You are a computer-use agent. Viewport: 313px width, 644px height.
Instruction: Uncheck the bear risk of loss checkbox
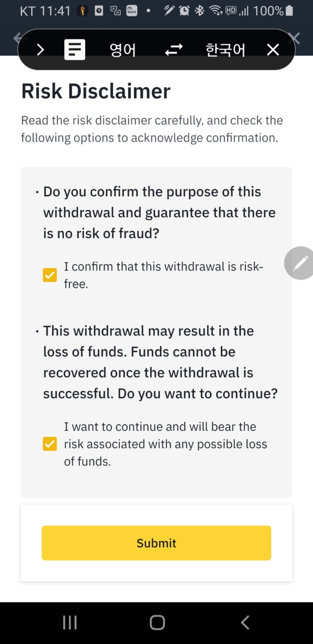coord(50,444)
